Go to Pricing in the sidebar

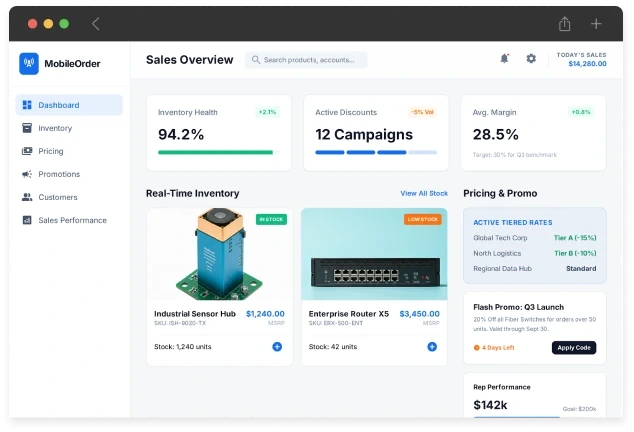tap(69, 151)
